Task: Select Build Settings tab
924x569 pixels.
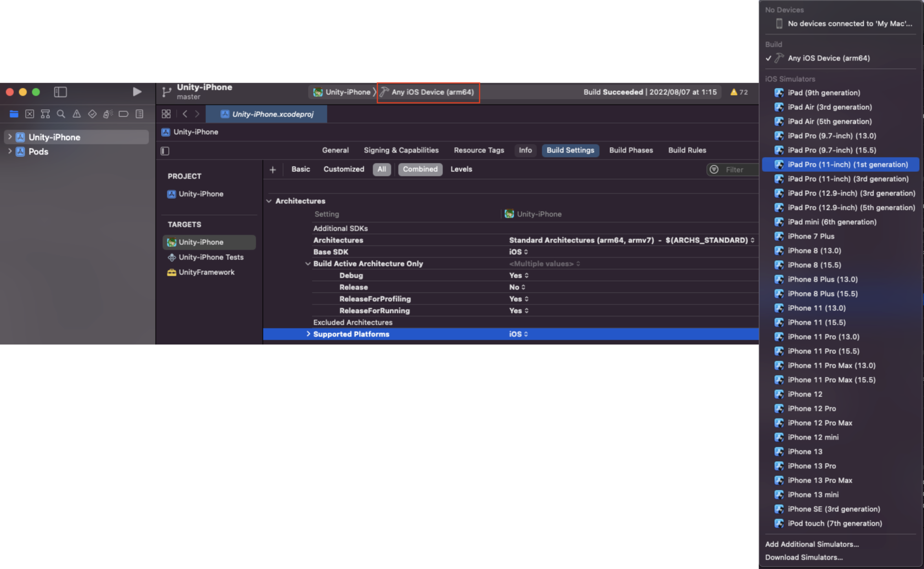Action: [x=569, y=151]
